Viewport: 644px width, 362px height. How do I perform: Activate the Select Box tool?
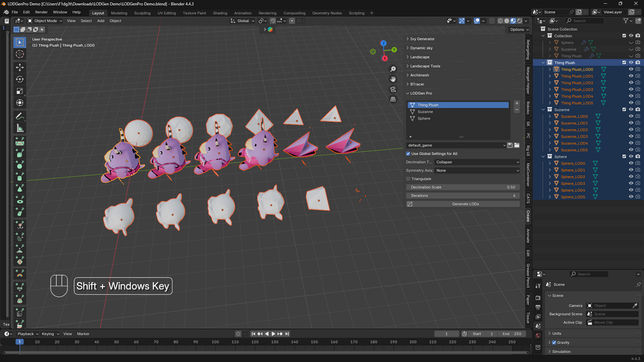[x=20, y=42]
